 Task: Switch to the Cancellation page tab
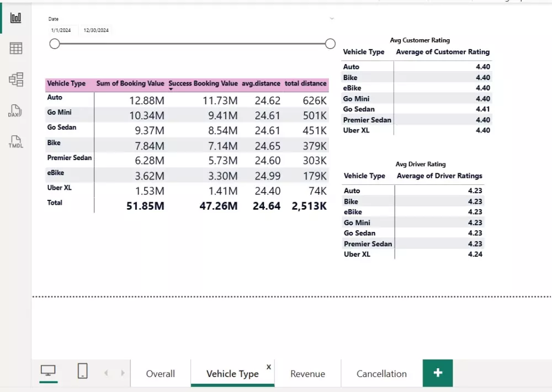point(381,374)
